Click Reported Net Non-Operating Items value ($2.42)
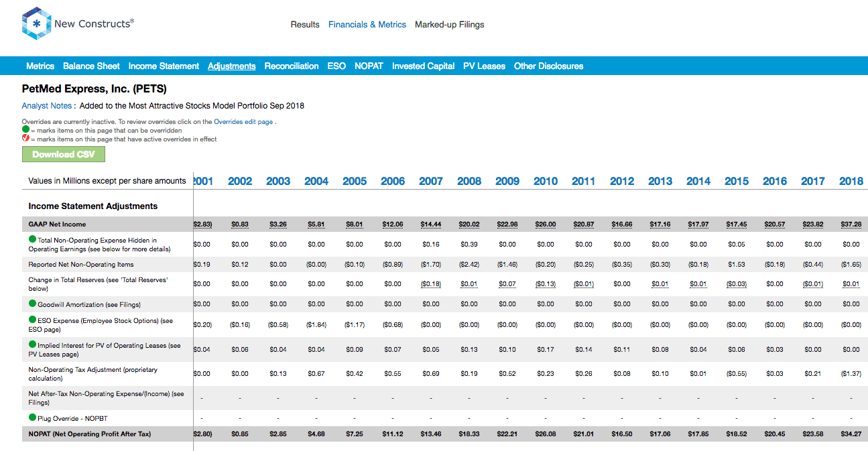 click(469, 265)
